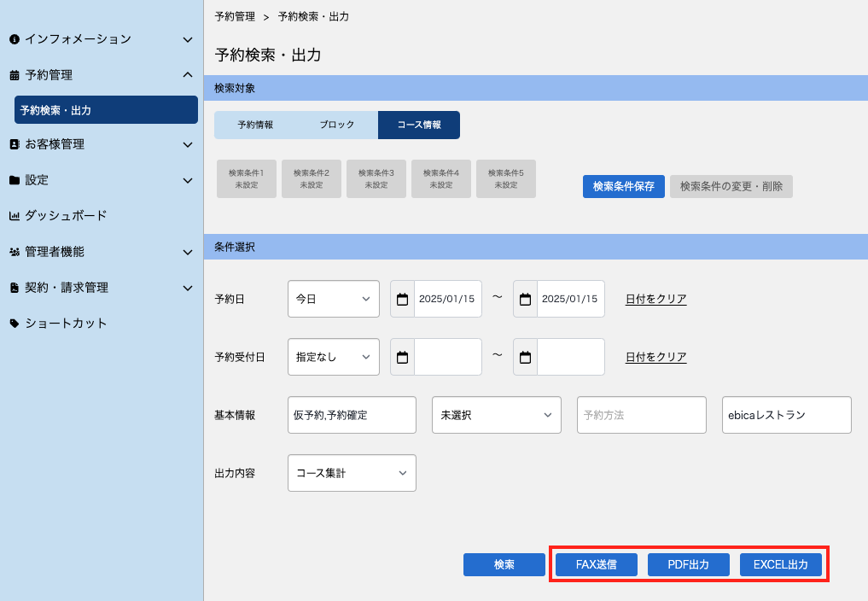This screenshot has height=601, width=868.
Task: Click the インフォメーション info icon
Action: coord(15,39)
